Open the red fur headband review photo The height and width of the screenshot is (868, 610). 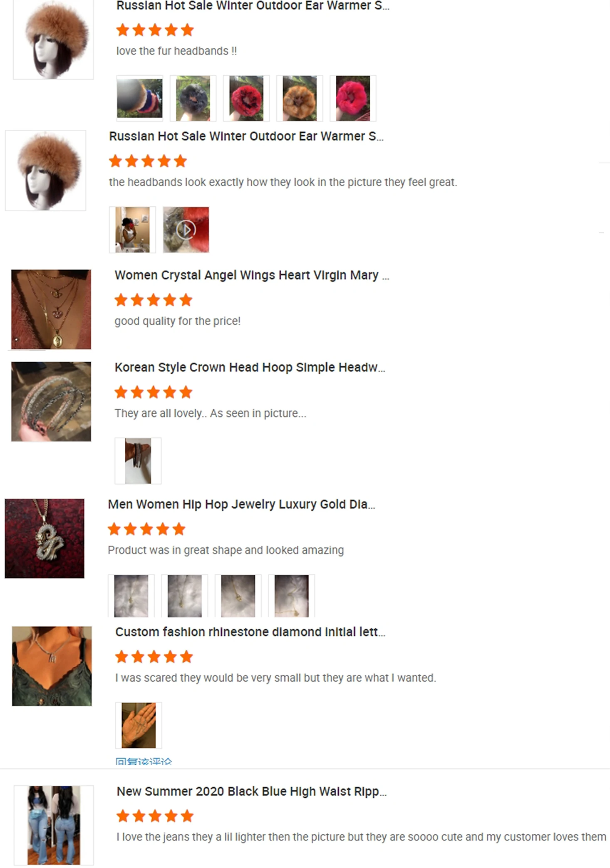(246, 98)
